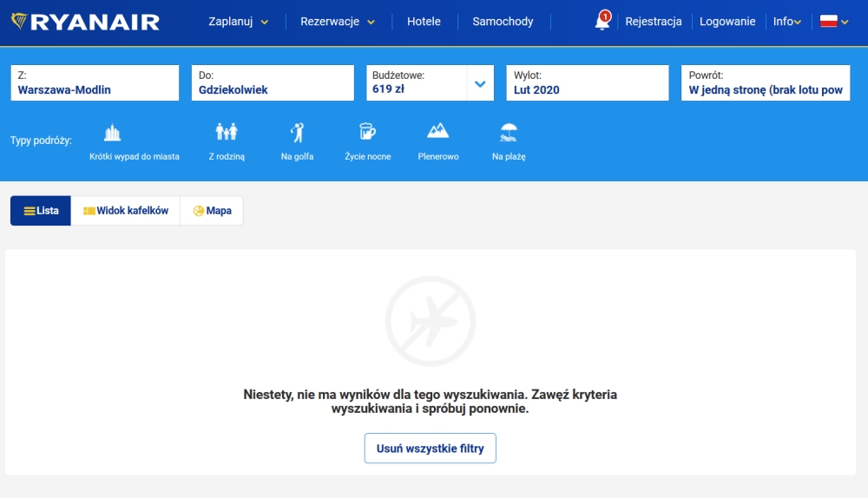Switch to the Mapa view tab
Image resolution: width=868 pixels, height=498 pixels.
click(212, 211)
